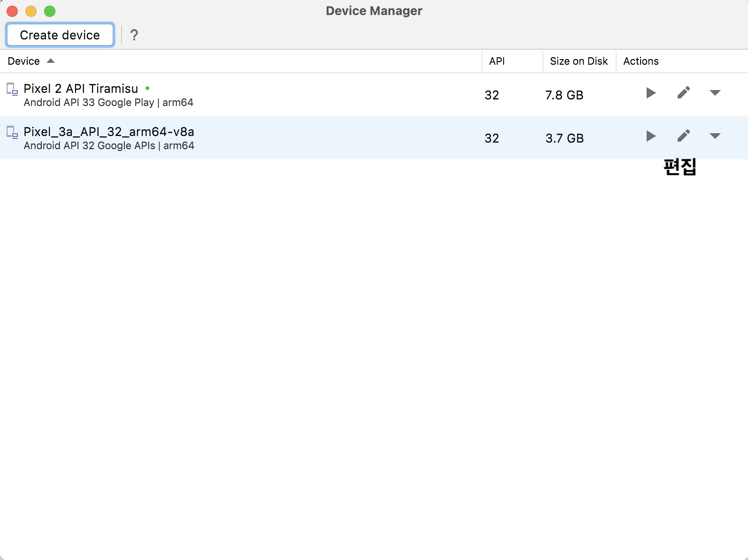Click Android API 33 Google Play subtitle
Image resolution: width=748 pixels, height=560 pixels.
[108, 102]
